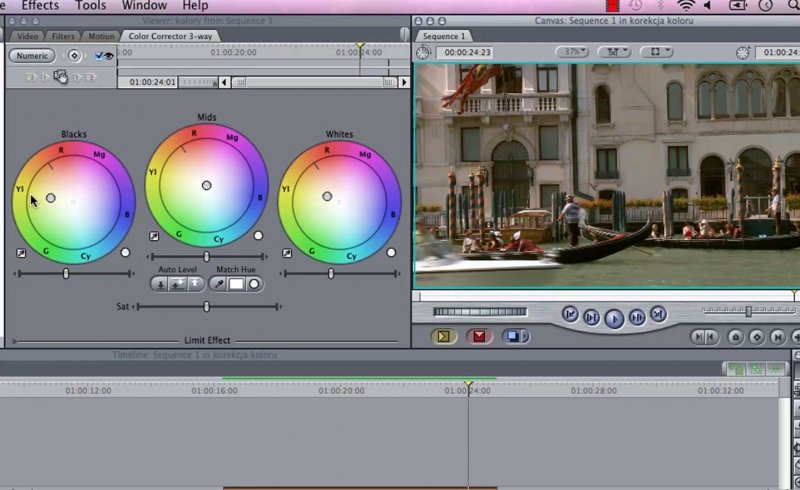Click the Match Hue reset circle button
Image resolution: width=800 pixels, height=490 pixels.
(x=255, y=284)
